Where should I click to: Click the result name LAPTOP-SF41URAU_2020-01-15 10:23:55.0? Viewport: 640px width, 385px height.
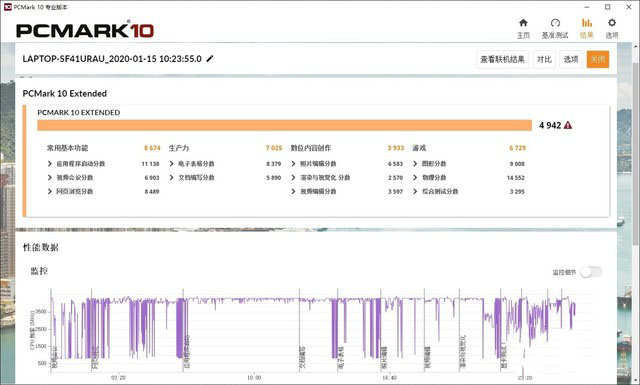point(112,59)
